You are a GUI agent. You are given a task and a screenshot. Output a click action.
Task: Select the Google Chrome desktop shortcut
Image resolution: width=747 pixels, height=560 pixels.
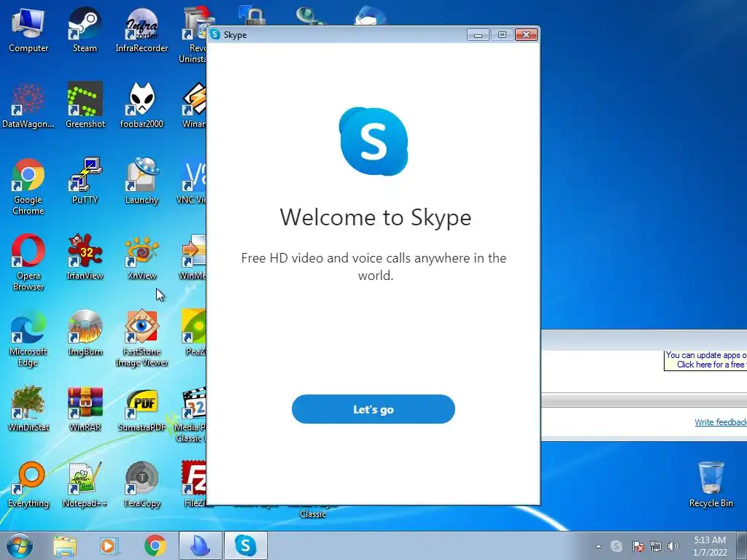point(28,187)
